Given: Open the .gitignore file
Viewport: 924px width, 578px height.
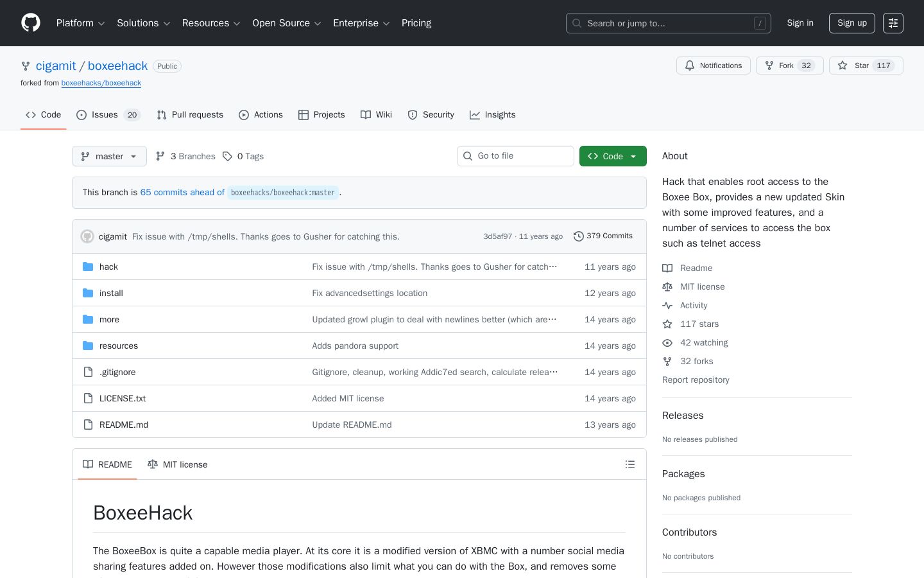Looking at the screenshot, I should (x=117, y=372).
